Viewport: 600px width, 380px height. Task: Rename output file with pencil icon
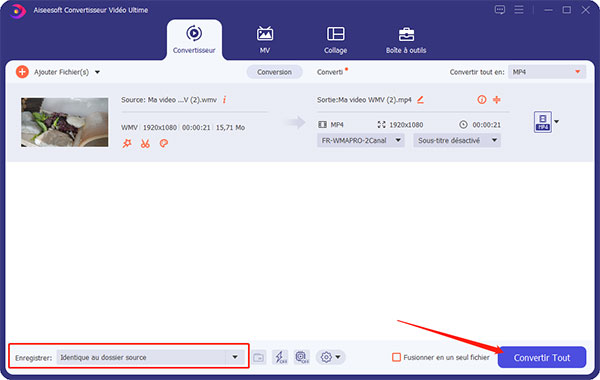tap(420, 100)
